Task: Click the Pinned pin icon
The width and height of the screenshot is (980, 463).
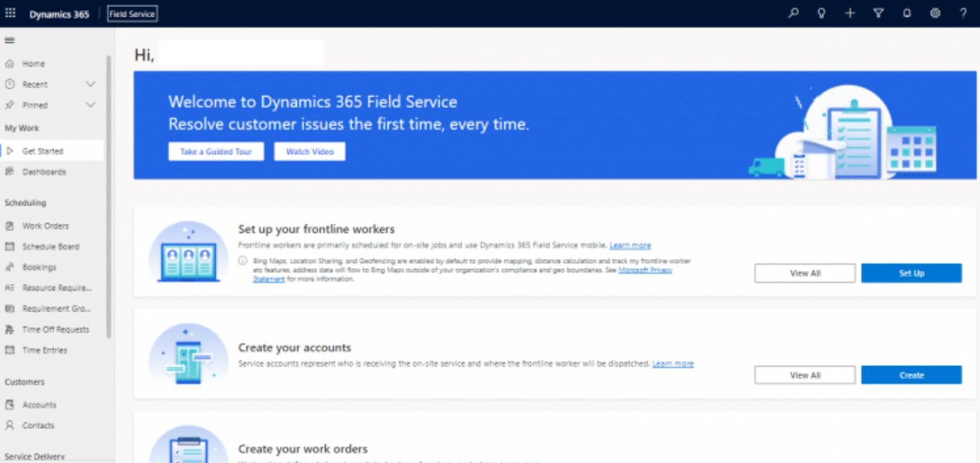Action: (10, 105)
